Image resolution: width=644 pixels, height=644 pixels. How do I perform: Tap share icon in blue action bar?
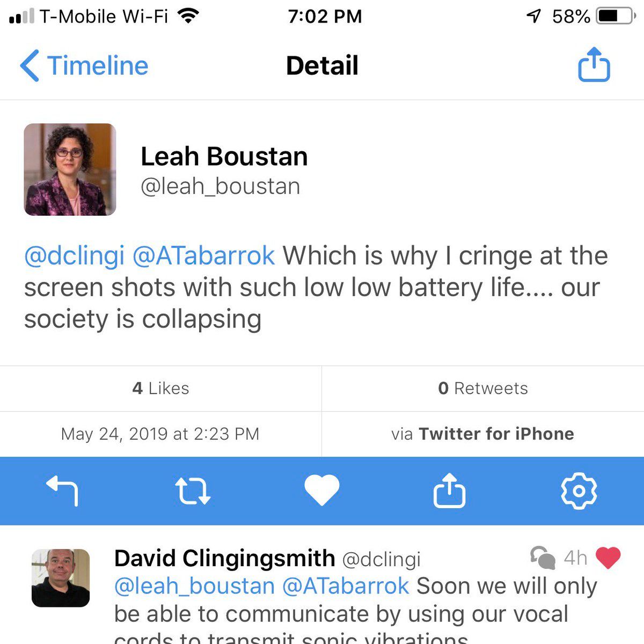click(449, 491)
